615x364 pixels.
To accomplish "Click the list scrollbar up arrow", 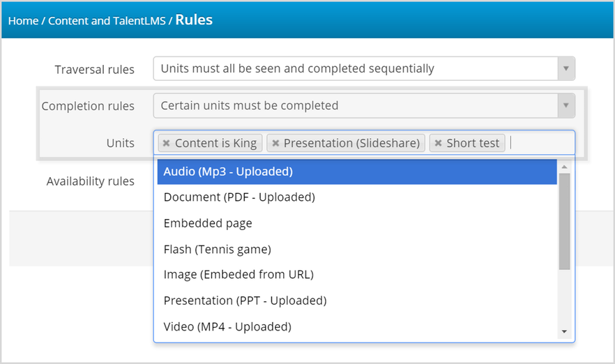I will (564, 167).
